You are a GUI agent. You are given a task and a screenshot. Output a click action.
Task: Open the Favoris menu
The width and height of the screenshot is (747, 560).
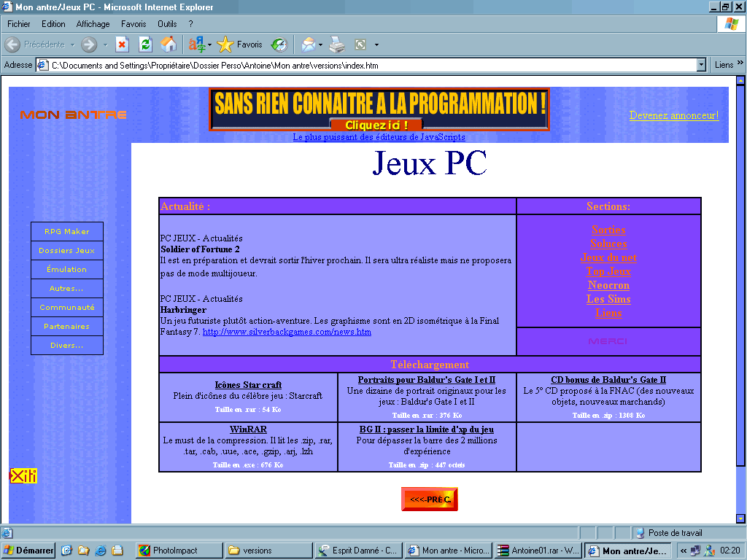(x=133, y=24)
